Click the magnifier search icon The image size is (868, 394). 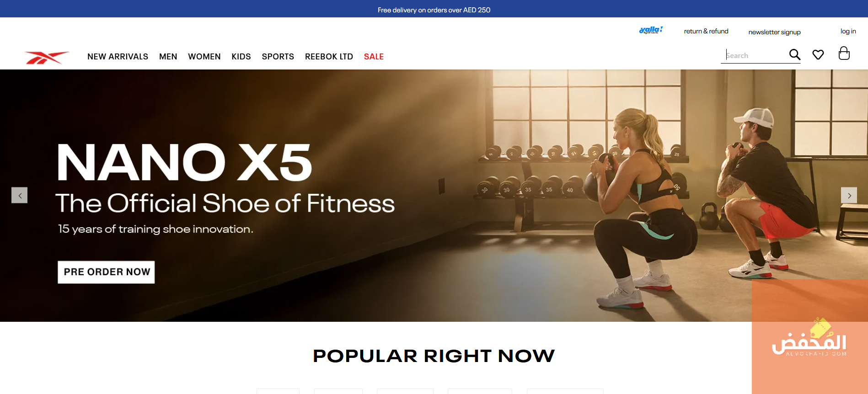click(x=795, y=55)
